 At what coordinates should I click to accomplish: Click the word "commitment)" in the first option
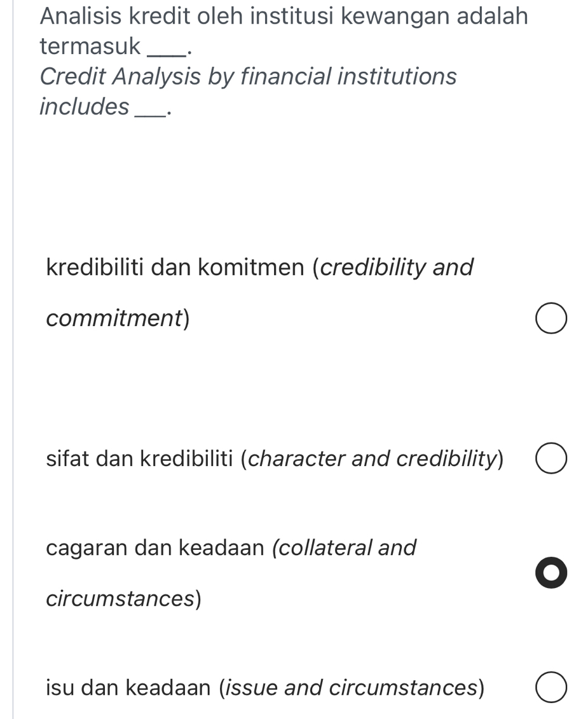point(118,318)
